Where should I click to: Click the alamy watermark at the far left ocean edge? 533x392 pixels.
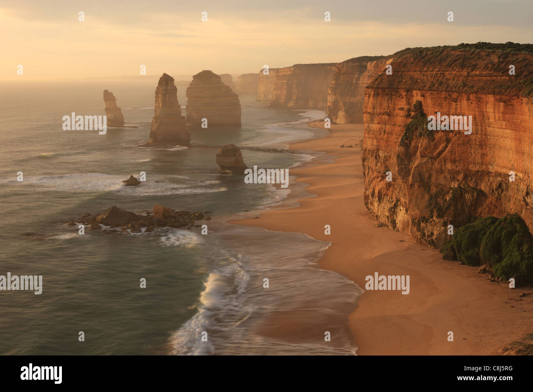tap(20, 284)
